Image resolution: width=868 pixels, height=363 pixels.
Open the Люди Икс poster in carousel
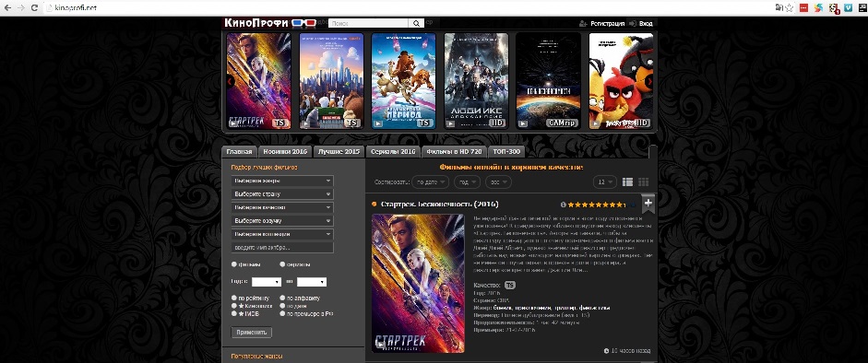pos(476,81)
